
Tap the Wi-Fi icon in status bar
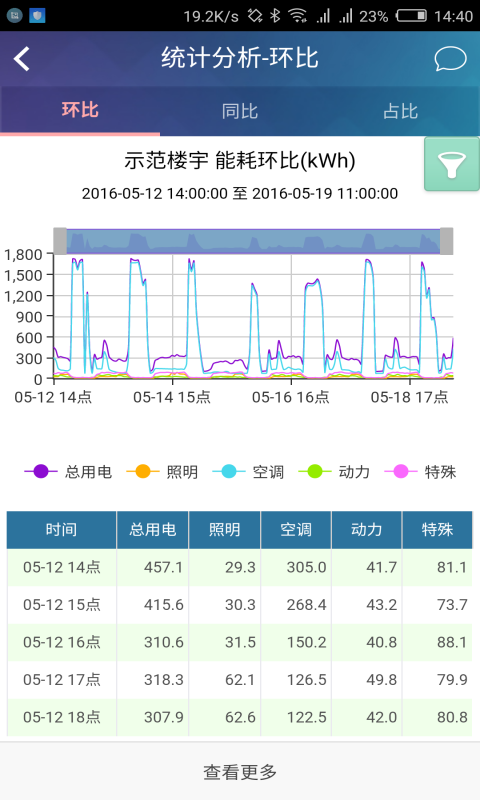click(x=297, y=16)
